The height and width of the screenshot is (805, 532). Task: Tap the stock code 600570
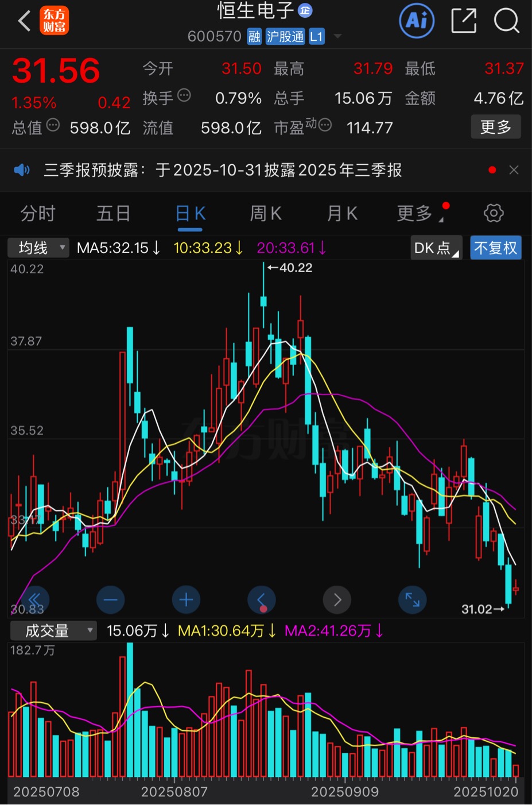(215, 37)
